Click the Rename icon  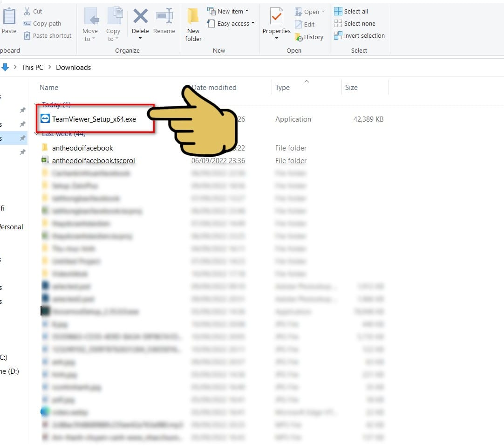point(164,15)
